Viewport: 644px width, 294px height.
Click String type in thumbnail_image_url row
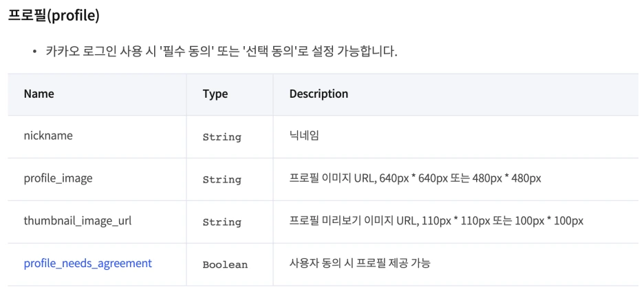point(222,222)
